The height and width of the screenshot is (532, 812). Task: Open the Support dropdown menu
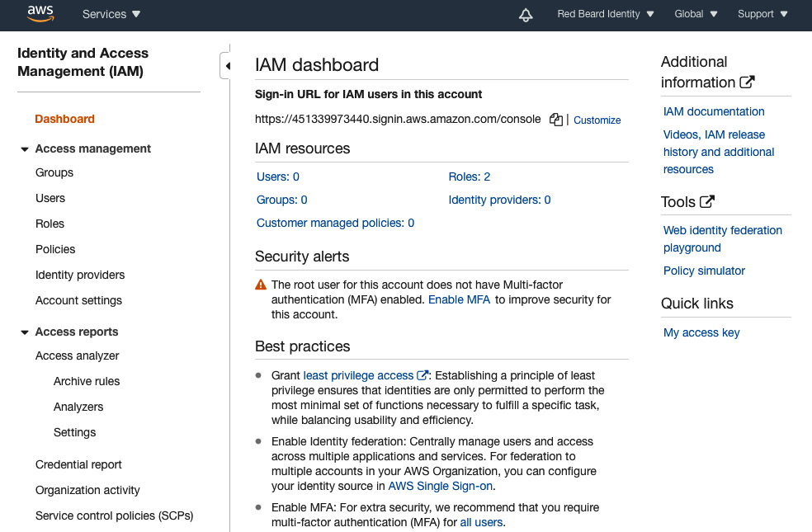(762, 14)
